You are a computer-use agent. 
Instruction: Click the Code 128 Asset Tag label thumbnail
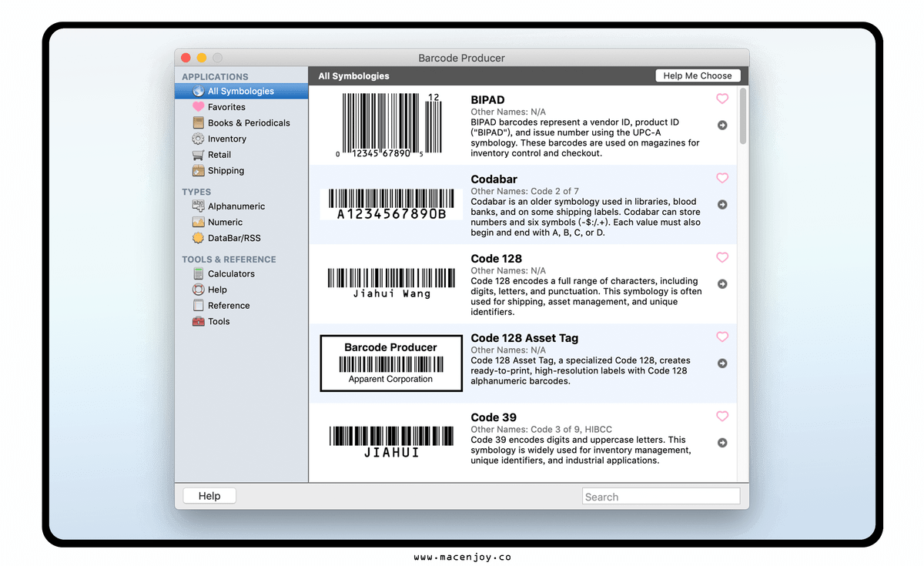391,363
